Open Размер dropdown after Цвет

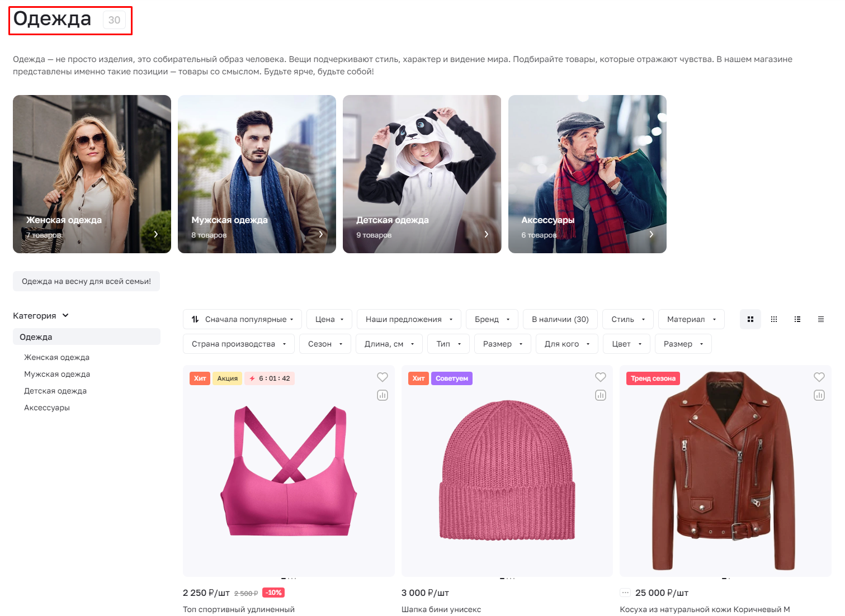[x=683, y=344]
